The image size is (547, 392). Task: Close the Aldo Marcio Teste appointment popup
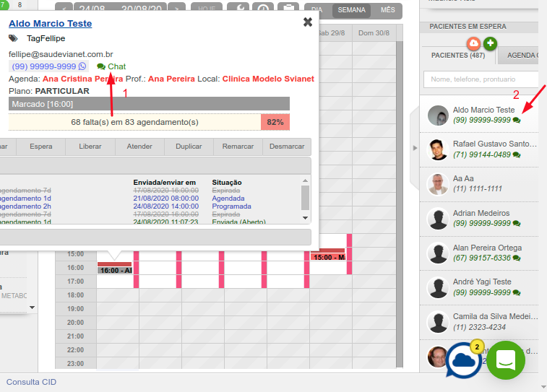coord(308,22)
